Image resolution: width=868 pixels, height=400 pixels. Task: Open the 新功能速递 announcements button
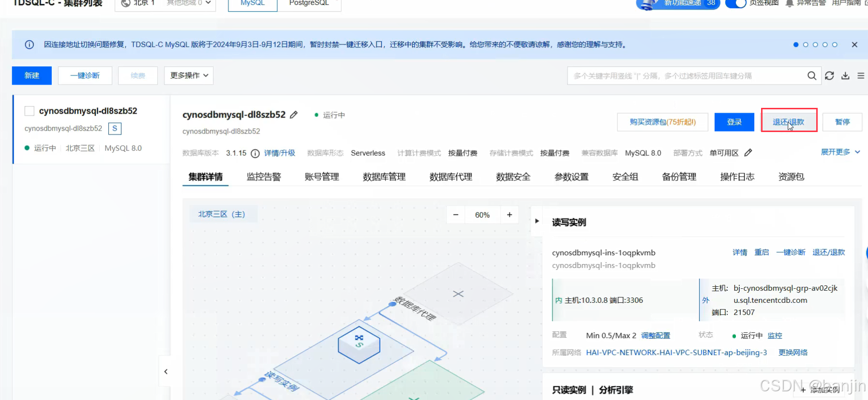(678, 3)
